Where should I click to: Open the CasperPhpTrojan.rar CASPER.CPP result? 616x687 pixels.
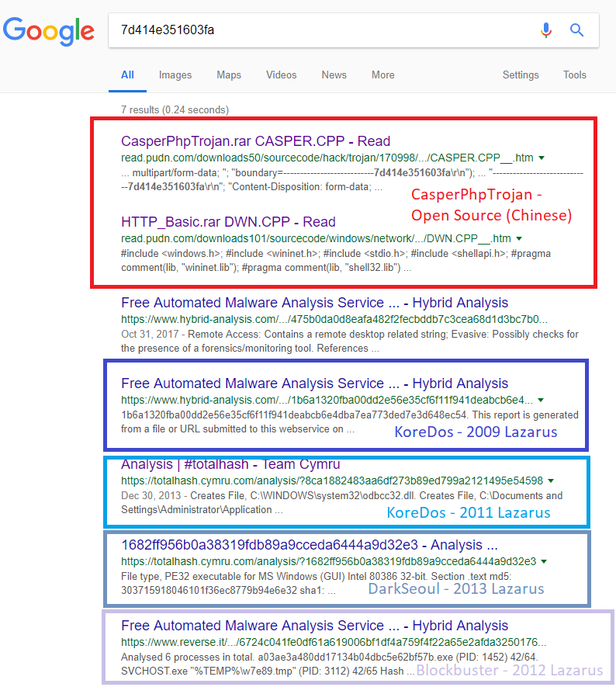[x=255, y=141]
